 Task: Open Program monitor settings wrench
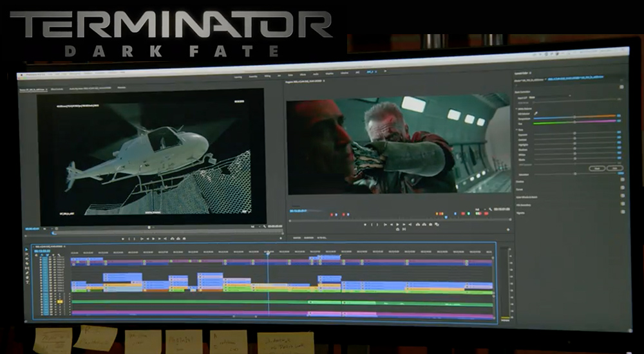[x=490, y=209]
